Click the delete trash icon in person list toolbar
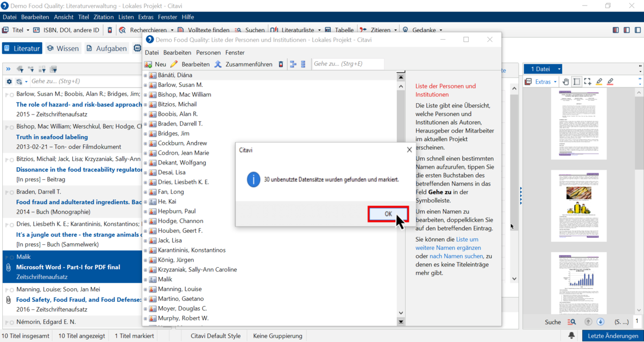The image size is (644, 342). pos(281,65)
